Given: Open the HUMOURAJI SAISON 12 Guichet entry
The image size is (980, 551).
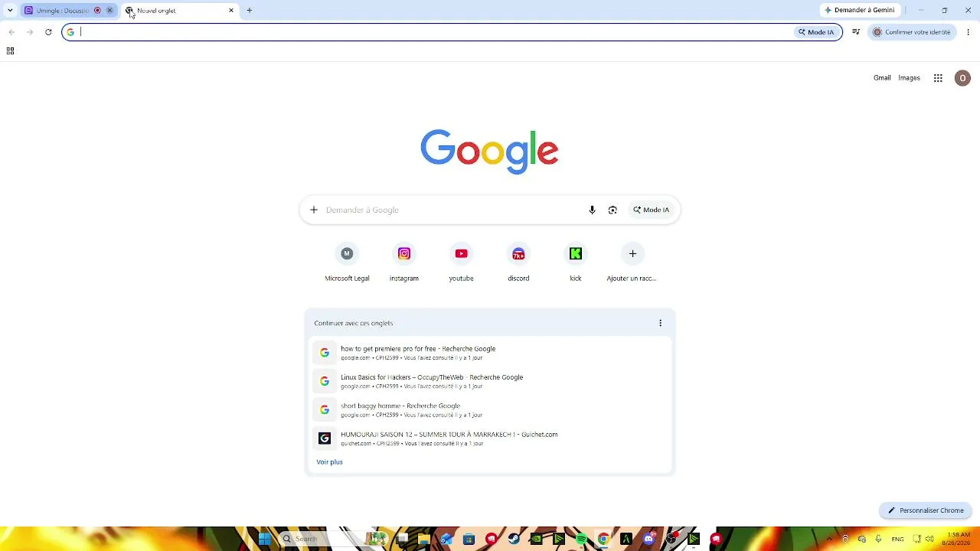Looking at the screenshot, I should [x=490, y=438].
